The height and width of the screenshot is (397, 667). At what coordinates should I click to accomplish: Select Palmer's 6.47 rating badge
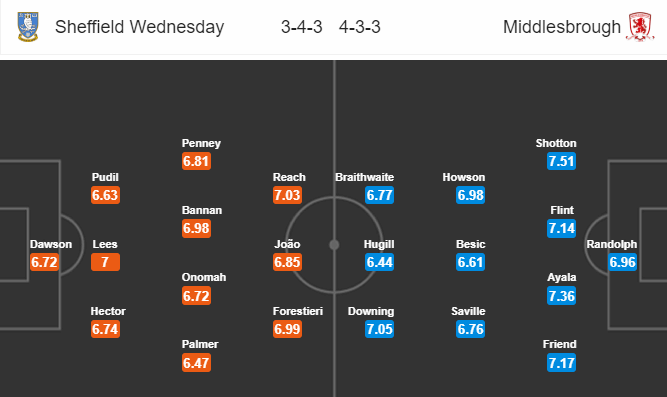[x=197, y=363]
